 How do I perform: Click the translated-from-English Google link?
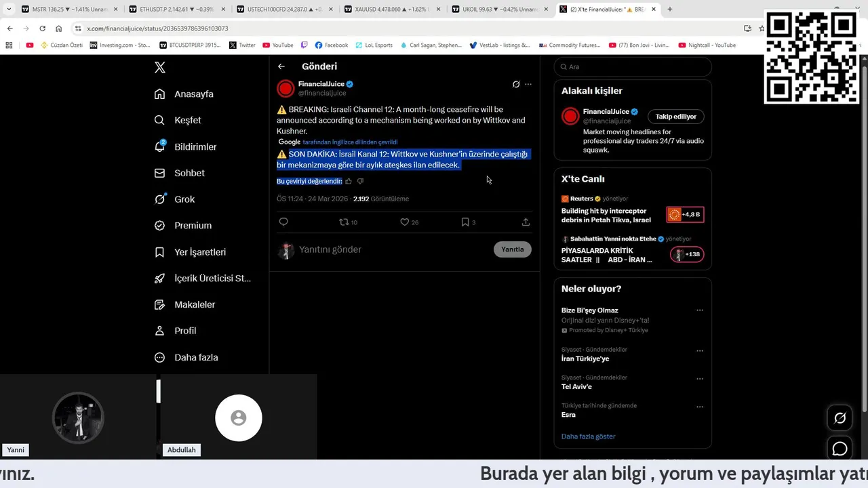pos(350,142)
